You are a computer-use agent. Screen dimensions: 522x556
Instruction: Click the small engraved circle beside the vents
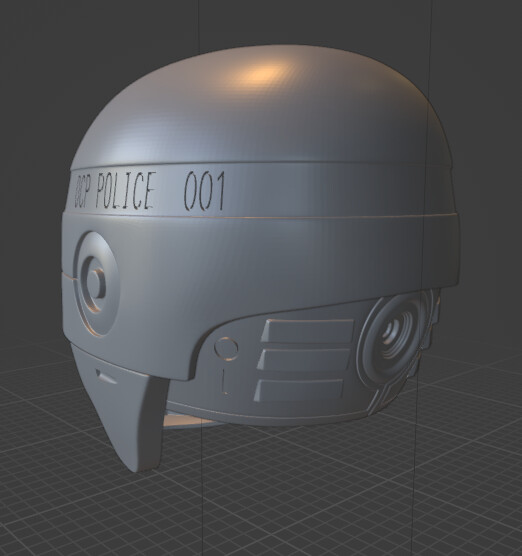pos(226,349)
